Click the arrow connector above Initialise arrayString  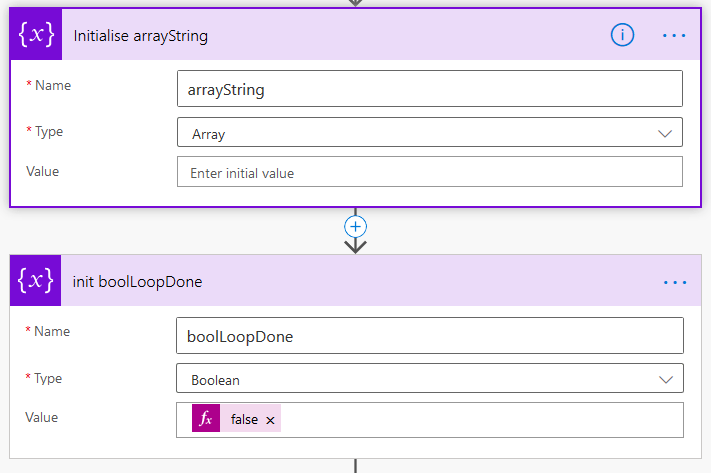tap(355, 3)
